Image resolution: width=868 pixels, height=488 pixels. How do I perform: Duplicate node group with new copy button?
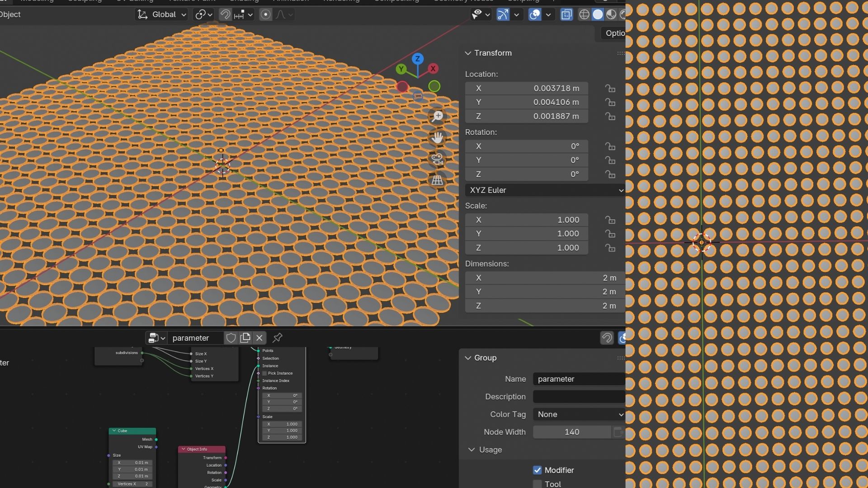pos(245,338)
